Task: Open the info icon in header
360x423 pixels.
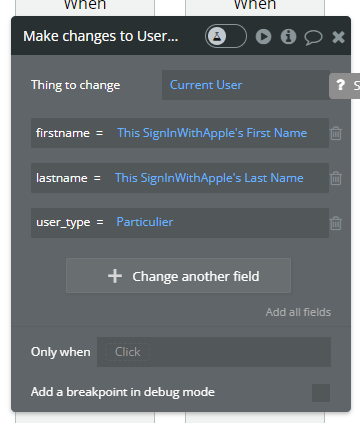Action: coord(288,36)
